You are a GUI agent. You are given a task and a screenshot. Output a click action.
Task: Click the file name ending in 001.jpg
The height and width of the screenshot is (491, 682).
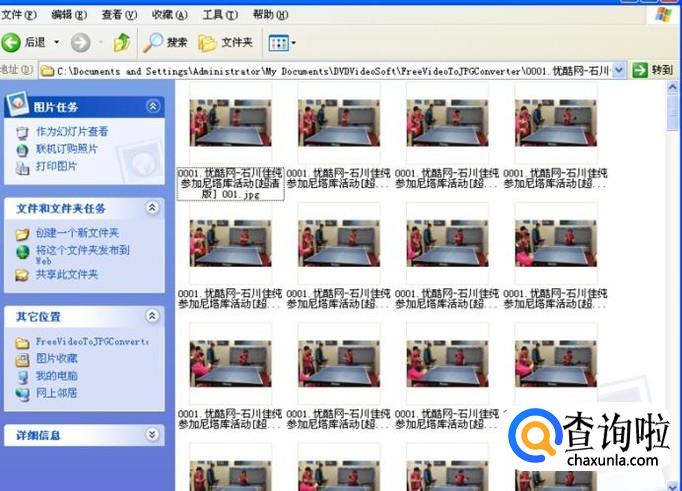[x=231, y=184]
